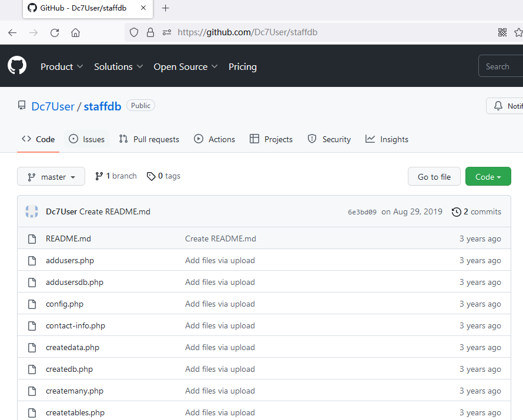Screen dimensions: 523x420
Task: Open the green Code dropdown
Action: (x=488, y=176)
